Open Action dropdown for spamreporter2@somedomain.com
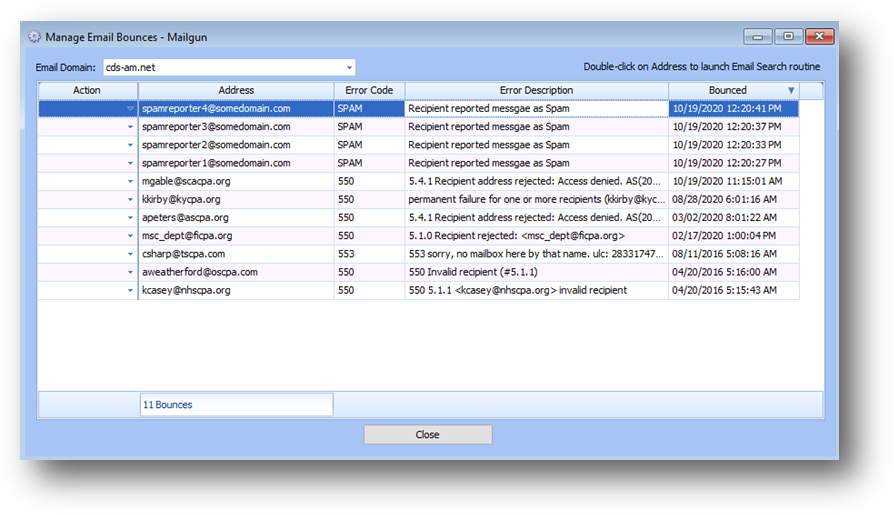This screenshot has height=515, width=894. pos(131,145)
